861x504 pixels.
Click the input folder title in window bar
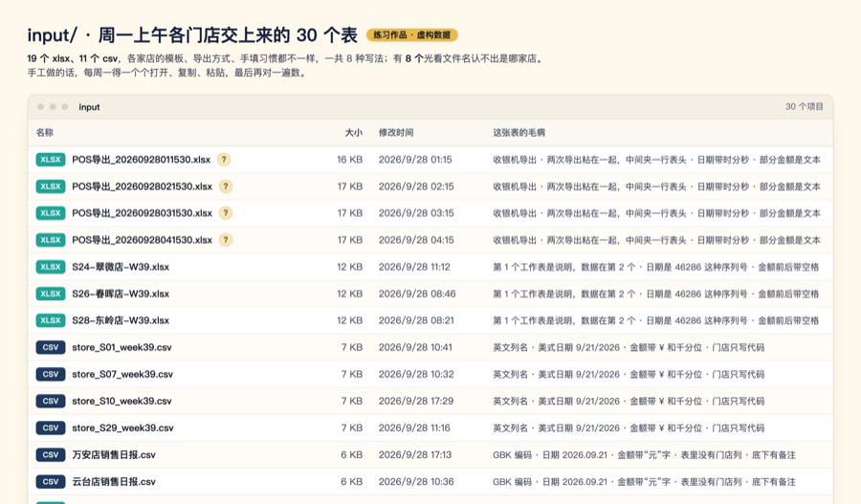click(89, 107)
